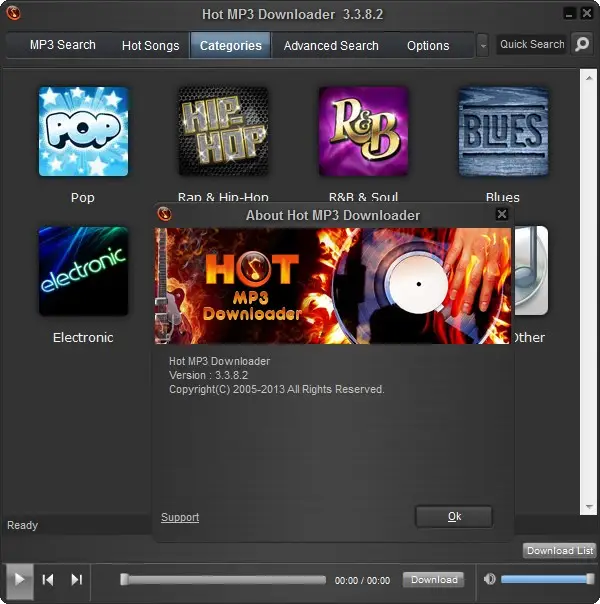Click the Electronic category label

(x=83, y=337)
